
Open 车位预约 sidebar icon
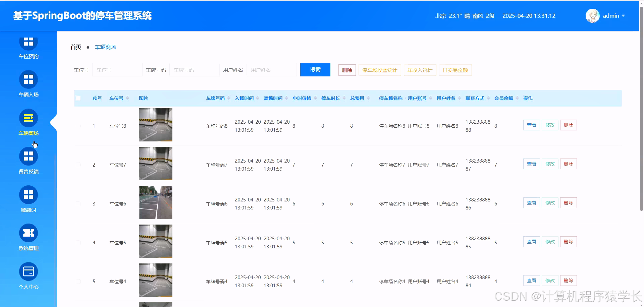pos(29,42)
